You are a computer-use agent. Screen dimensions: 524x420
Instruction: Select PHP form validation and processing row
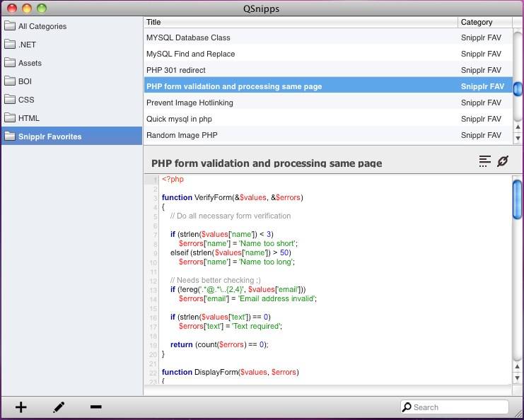328,86
